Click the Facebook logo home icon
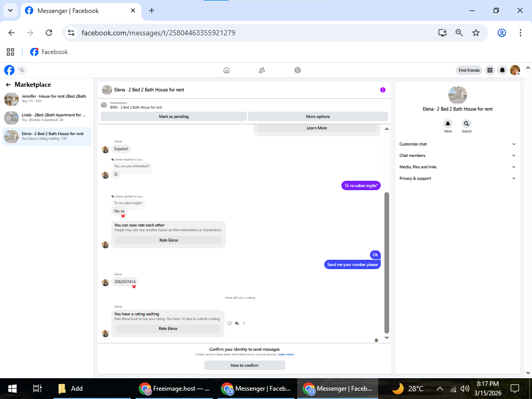 pos(9,70)
